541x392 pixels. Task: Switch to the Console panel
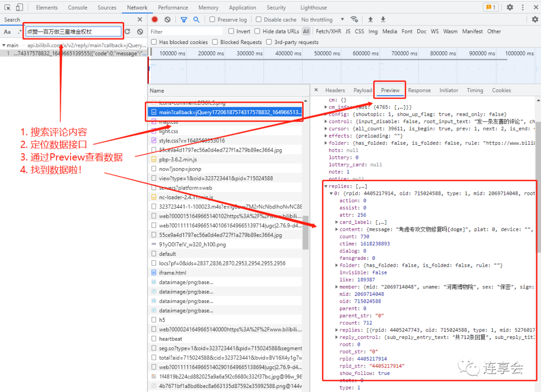(x=78, y=7)
